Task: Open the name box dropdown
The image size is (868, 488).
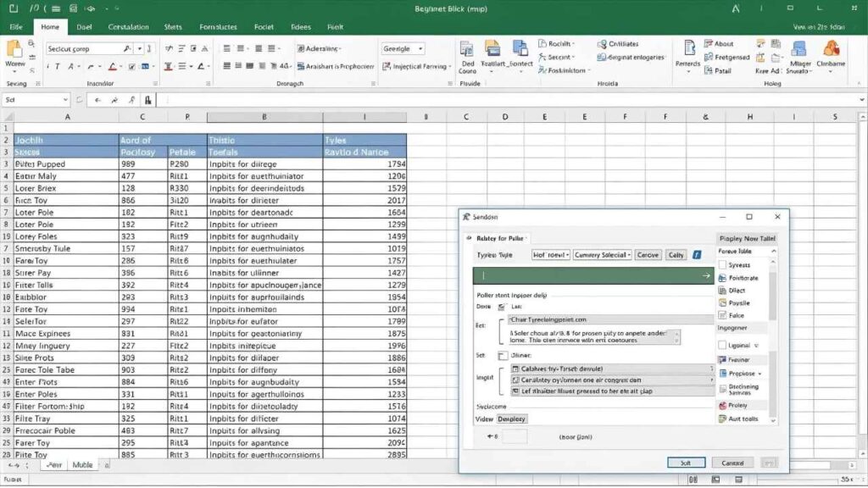Action: [x=65, y=100]
